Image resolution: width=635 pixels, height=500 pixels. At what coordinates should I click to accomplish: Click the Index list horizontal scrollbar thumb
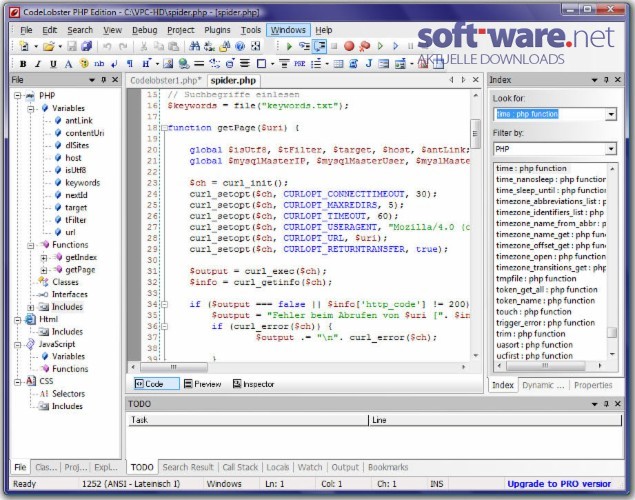[545, 366]
